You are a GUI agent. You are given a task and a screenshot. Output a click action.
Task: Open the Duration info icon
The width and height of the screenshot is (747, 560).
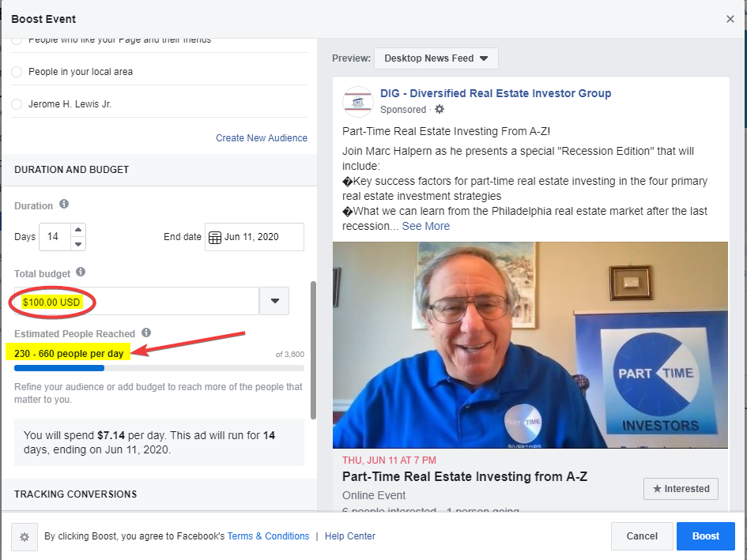coord(64,205)
